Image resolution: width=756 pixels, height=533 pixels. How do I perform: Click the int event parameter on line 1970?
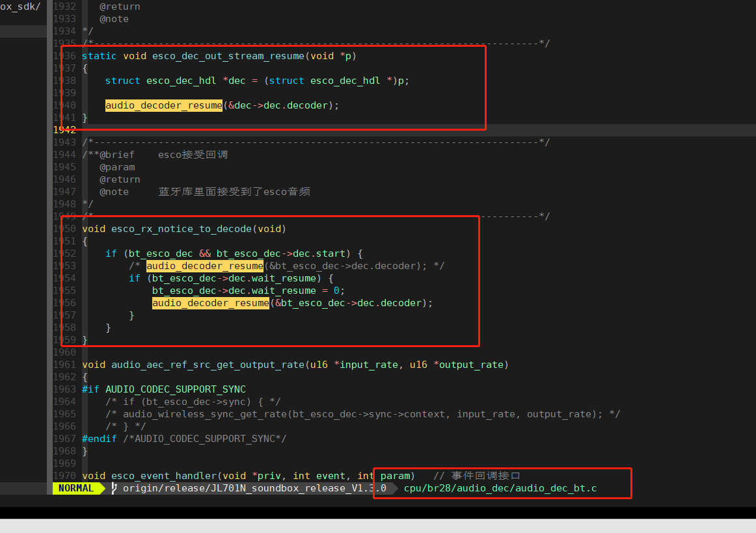click(x=319, y=476)
